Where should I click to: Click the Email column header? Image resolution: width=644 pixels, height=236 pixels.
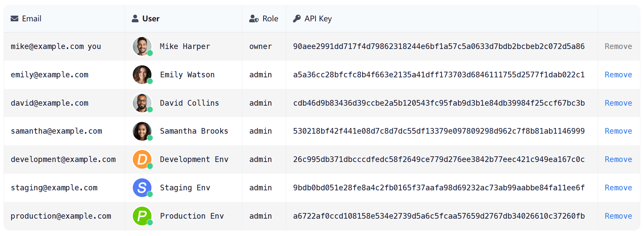tap(32, 19)
